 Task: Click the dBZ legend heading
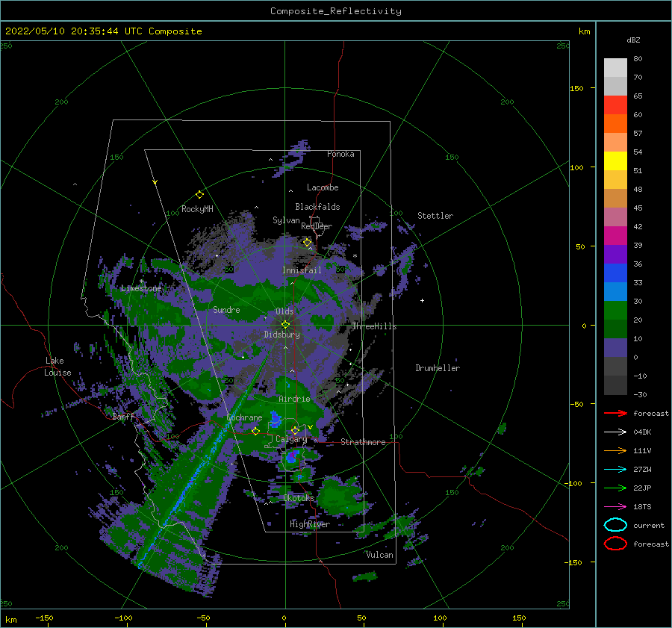[633, 40]
